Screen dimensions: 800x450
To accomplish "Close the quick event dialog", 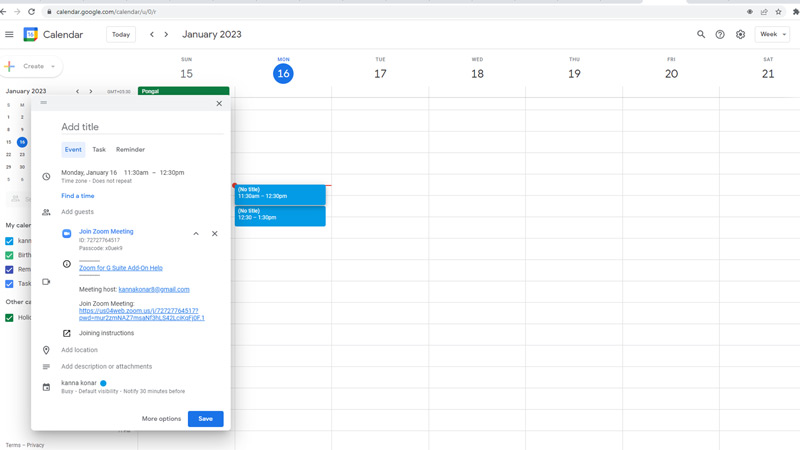I will click(x=219, y=104).
